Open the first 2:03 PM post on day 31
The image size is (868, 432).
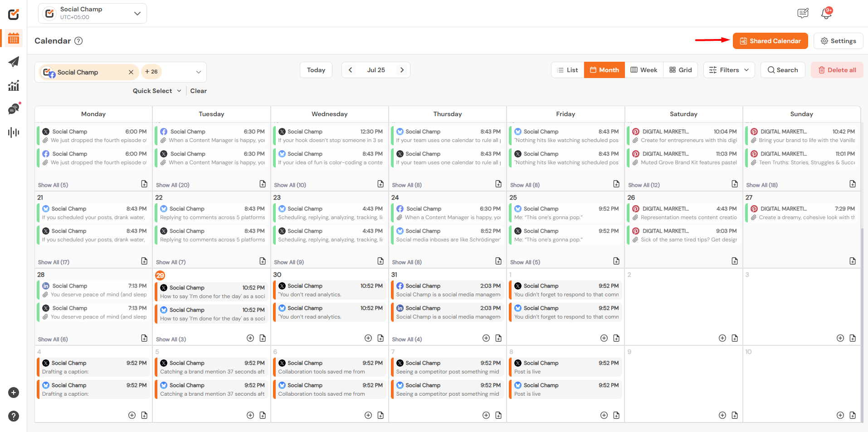(449, 290)
